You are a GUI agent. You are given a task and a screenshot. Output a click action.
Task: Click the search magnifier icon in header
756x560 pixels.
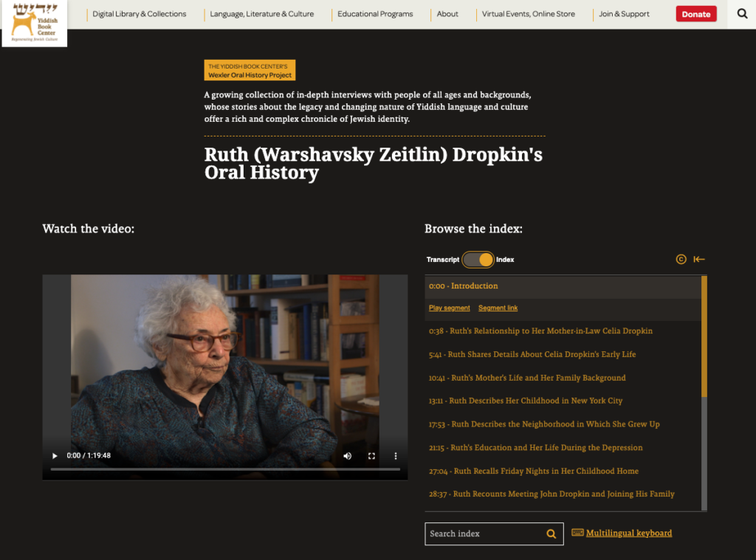(742, 14)
